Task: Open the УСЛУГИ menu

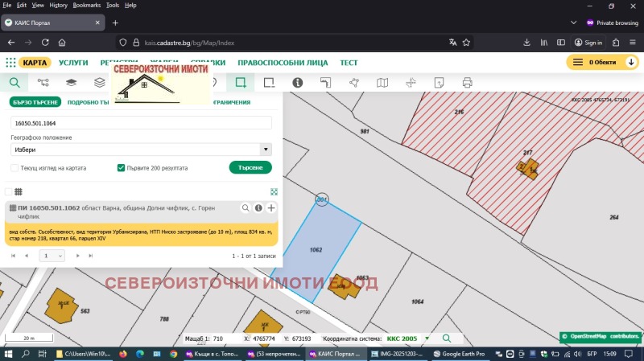Action: pos(73,62)
